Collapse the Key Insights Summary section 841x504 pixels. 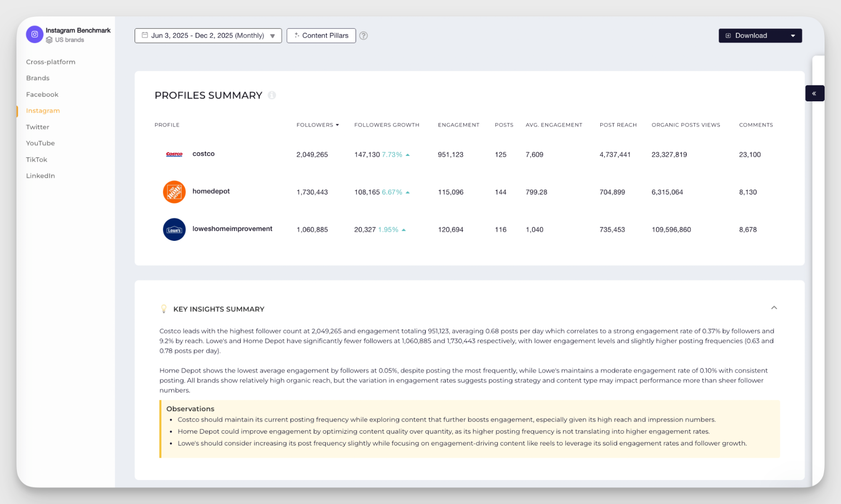pyautogui.click(x=775, y=308)
